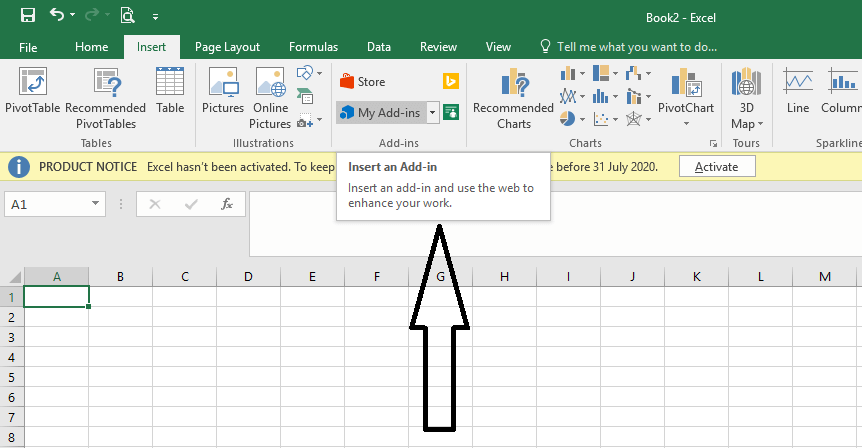Switch to the Page Layout tab
Screen dimensions: 862x448
tap(227, 47)
